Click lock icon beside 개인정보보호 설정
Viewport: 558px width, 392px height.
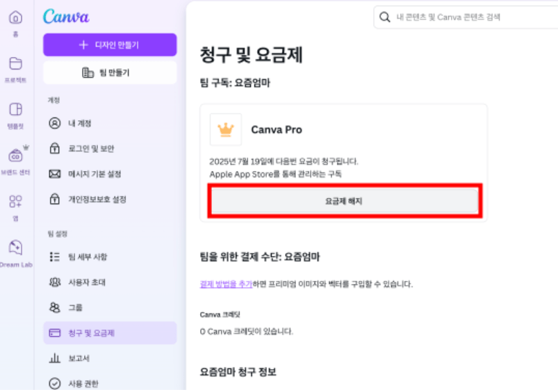[x=54, y=199]
